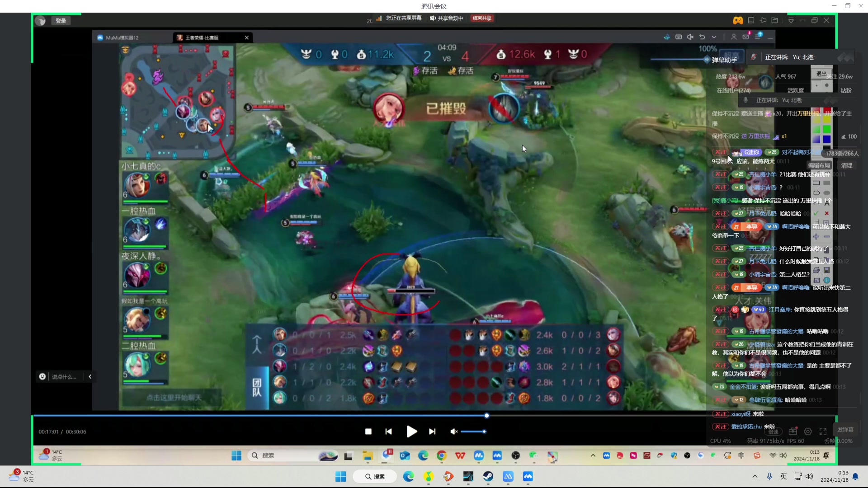Select the hollow rectangle shape tool

click(x=816, y=183)
